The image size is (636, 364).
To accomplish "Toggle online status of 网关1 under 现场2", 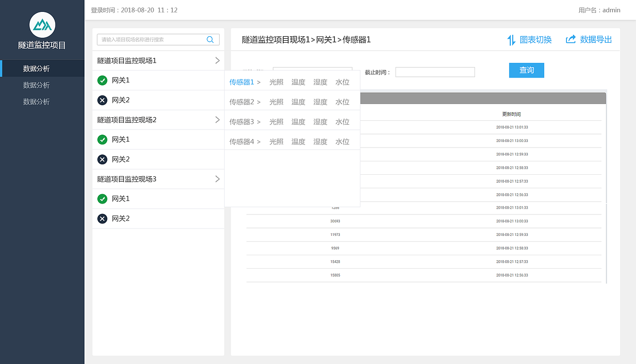I will point(102,140).
